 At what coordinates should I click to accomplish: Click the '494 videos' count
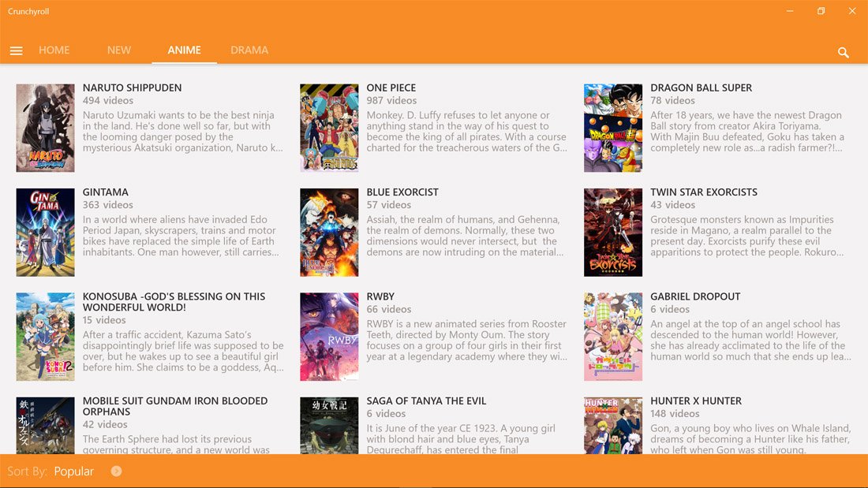click(x=108, y=101)
